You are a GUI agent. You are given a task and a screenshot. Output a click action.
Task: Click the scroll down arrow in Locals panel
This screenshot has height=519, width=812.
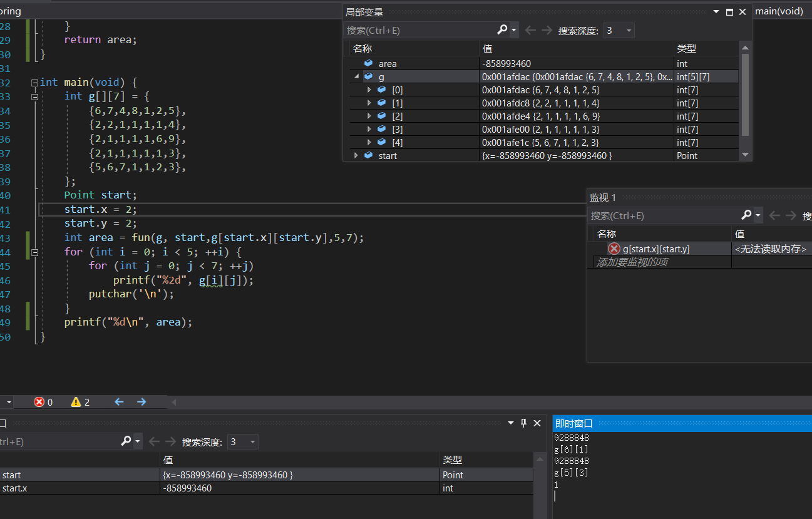[x=745, y=155]
